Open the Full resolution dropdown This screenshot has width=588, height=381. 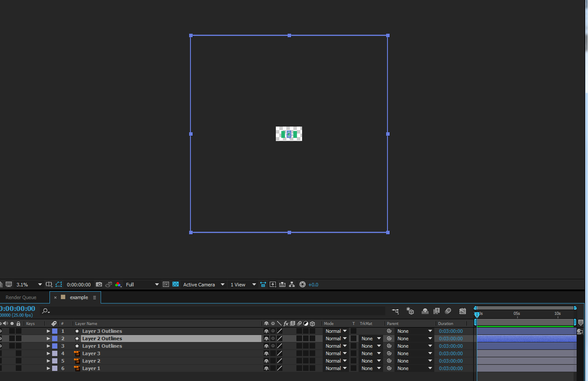click(142, 284)
